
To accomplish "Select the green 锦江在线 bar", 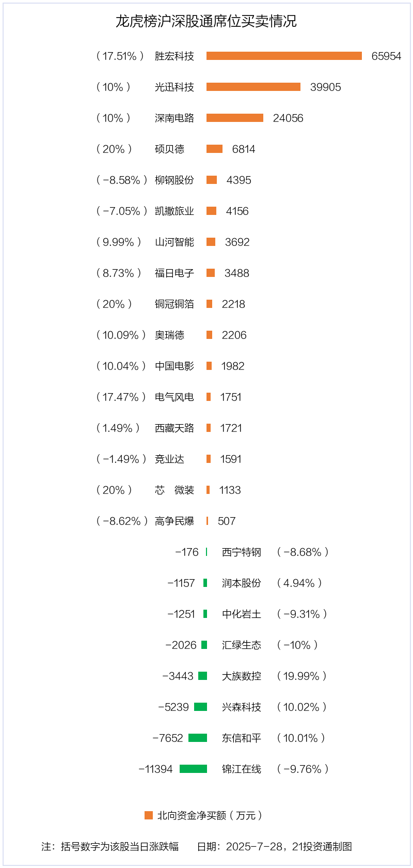I will point(193,769).
